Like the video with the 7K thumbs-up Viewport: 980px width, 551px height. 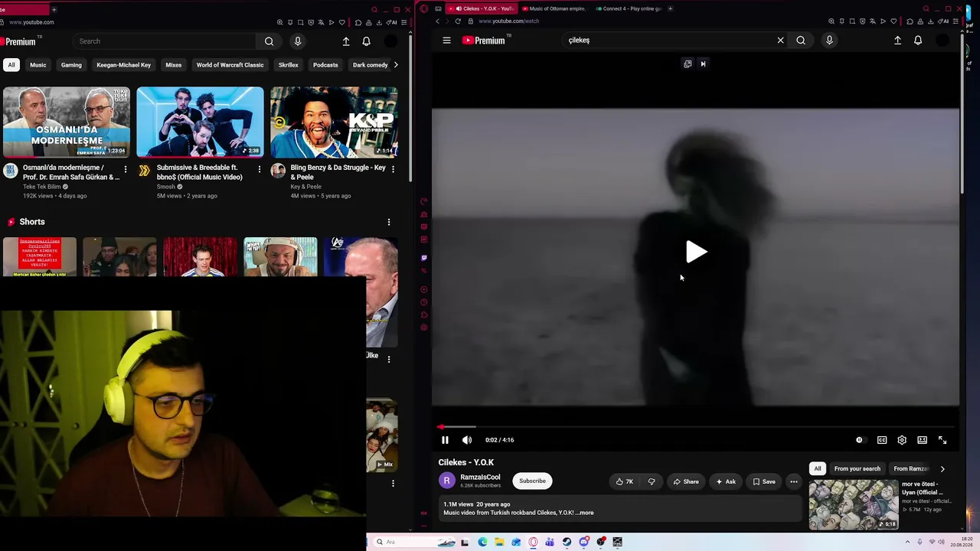[625, 481]
